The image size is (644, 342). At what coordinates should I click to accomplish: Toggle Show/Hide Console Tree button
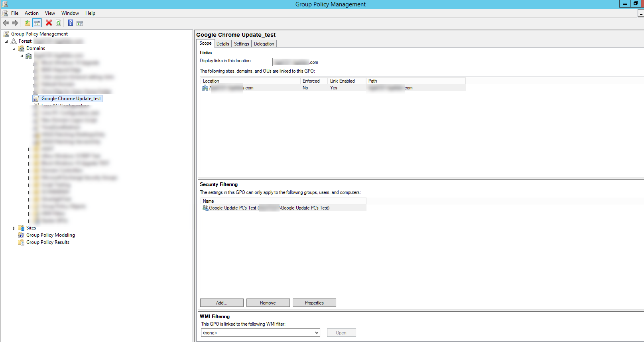pyautogui.click(x=37, y=23)
